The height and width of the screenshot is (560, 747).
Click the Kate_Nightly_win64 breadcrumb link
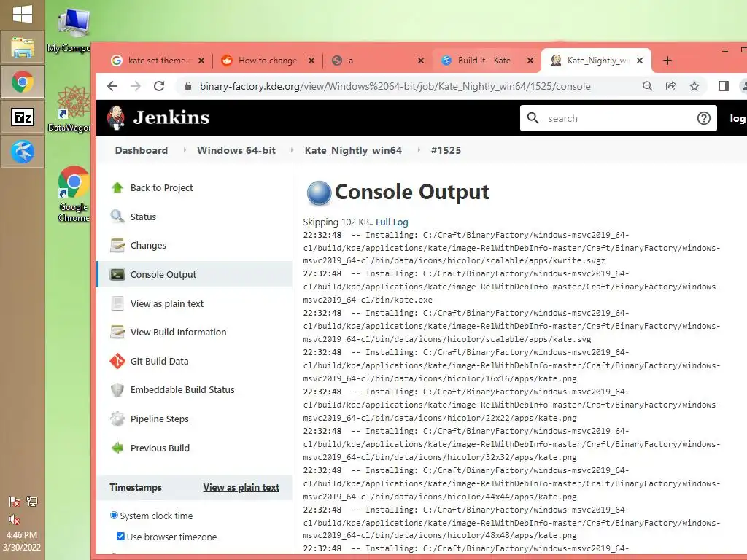(353, 150)
